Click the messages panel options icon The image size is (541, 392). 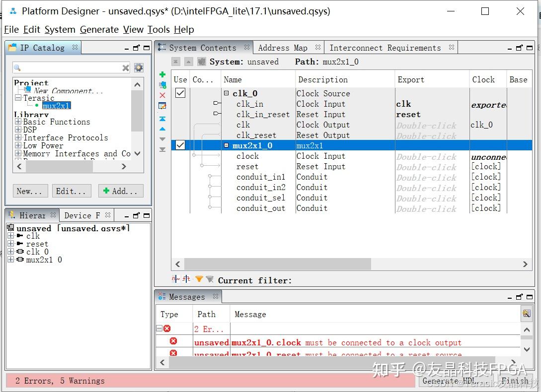point(526,314)
